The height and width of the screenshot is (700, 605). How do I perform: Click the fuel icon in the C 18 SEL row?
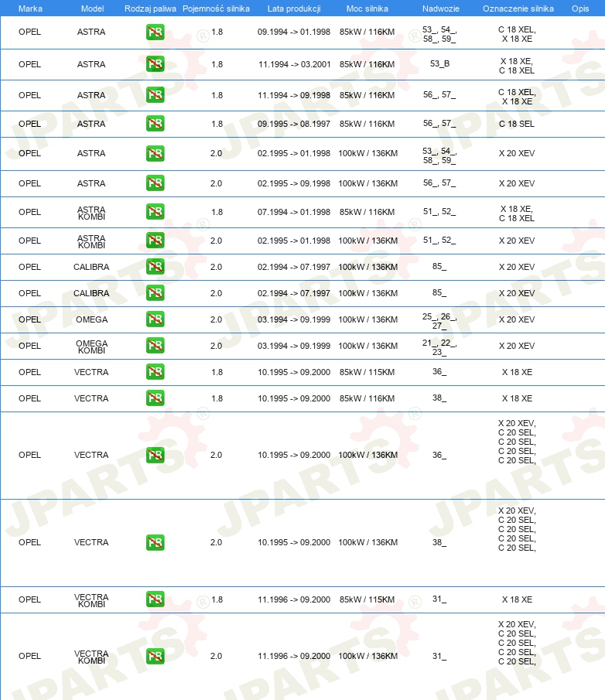(155, 124)
